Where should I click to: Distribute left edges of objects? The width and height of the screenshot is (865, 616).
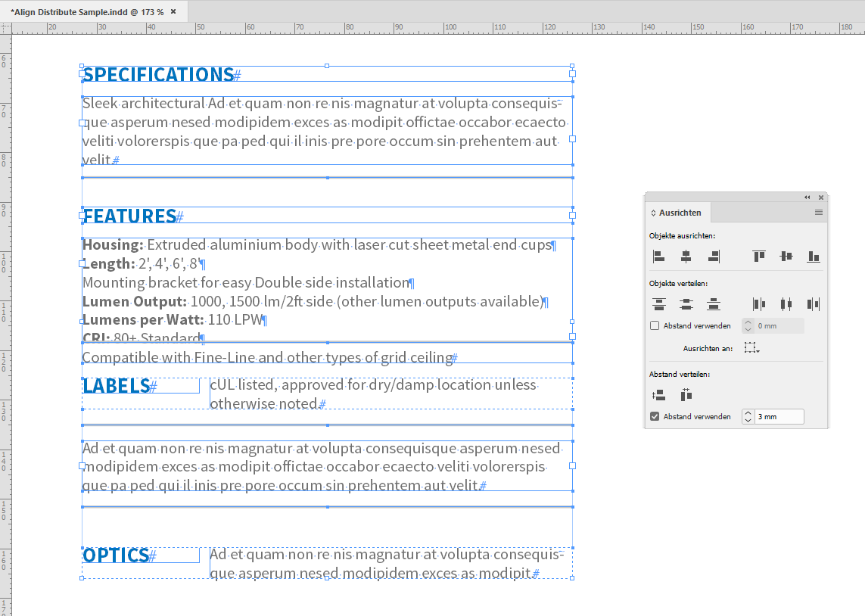point(759,304)
